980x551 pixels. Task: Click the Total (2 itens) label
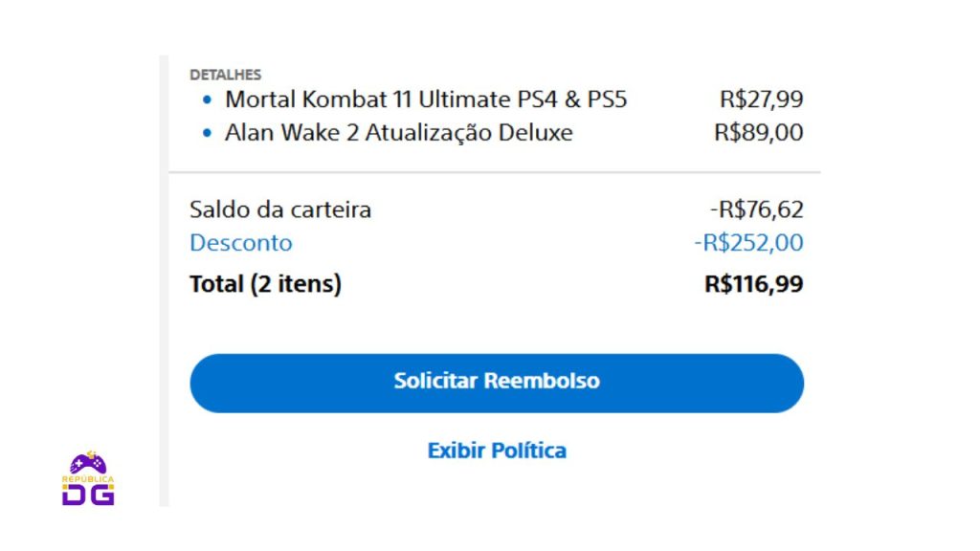266,284
